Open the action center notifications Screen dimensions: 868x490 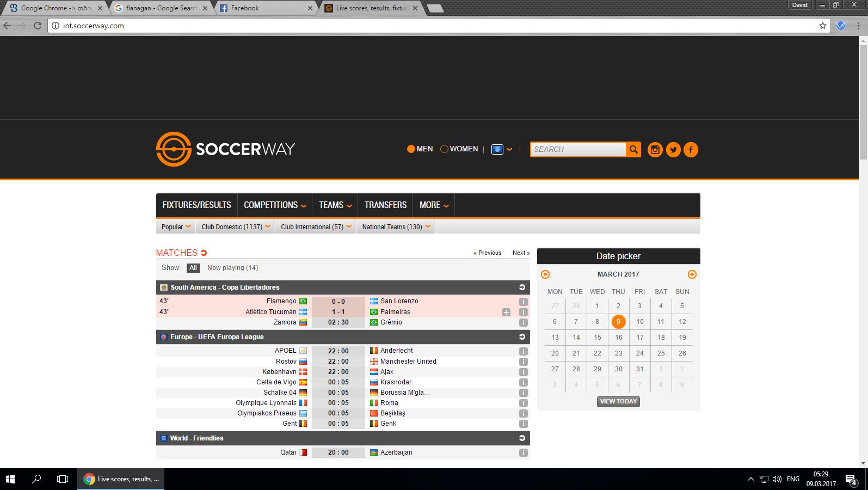click(851, 480)
